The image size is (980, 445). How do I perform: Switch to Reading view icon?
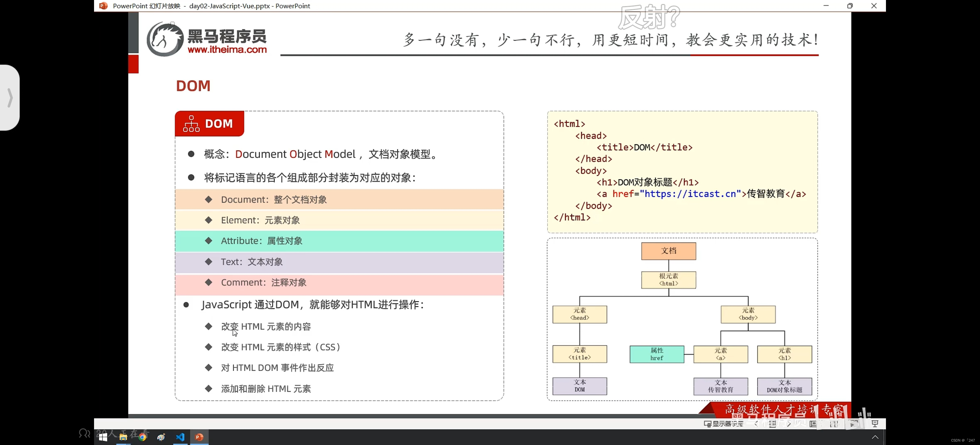pos(854,424)
